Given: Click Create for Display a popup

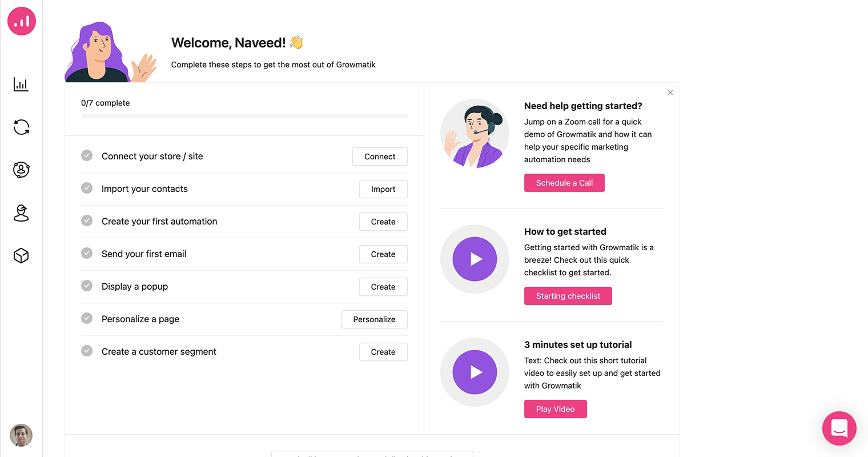Looking at the screenshot, I should pyautogui.click(x=383, y=287).
